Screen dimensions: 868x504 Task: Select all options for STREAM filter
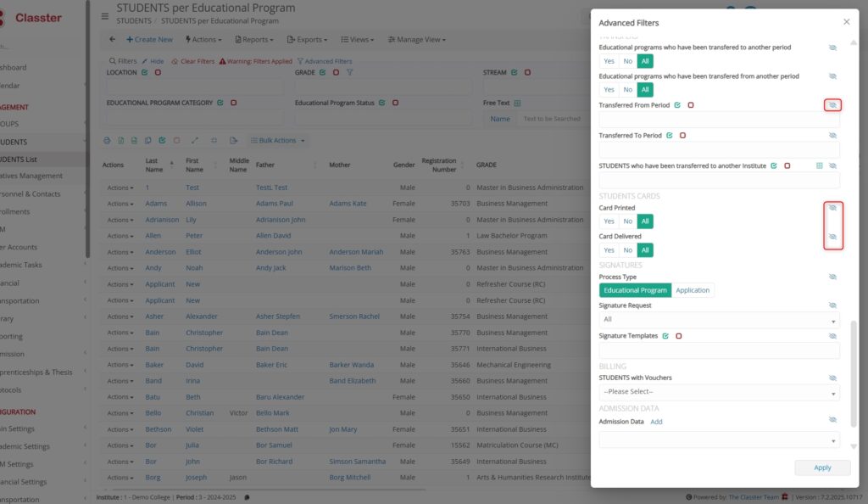point(515,73)
